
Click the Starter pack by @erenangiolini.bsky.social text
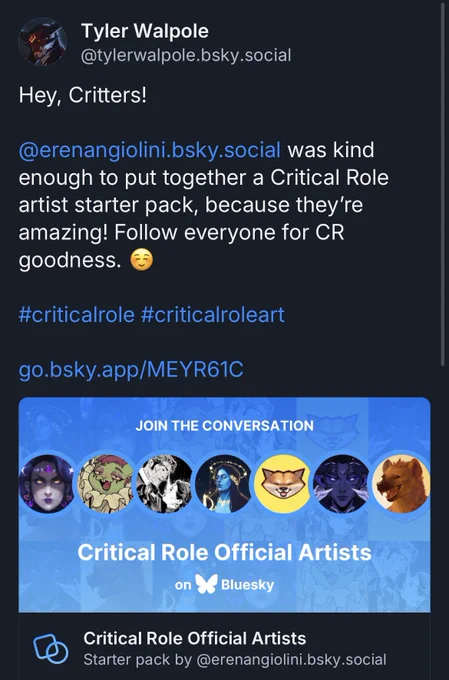pyautogui.click(x=235, y=660)
